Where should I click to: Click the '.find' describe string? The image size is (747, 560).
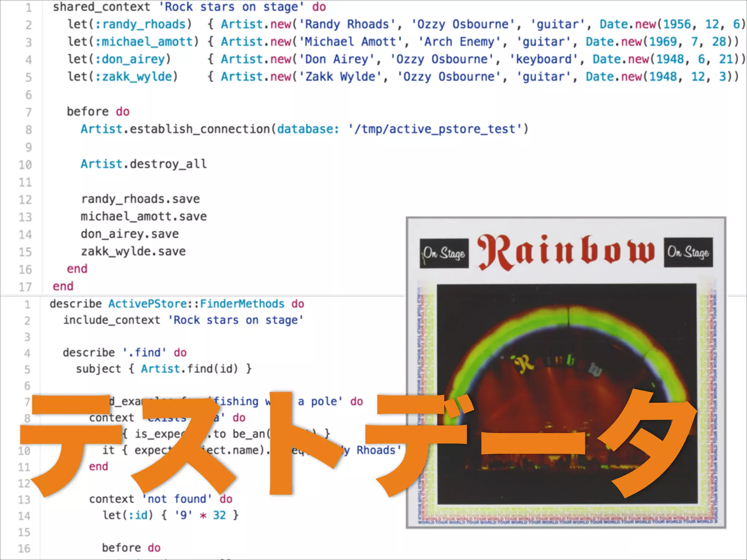coord(144,353)
